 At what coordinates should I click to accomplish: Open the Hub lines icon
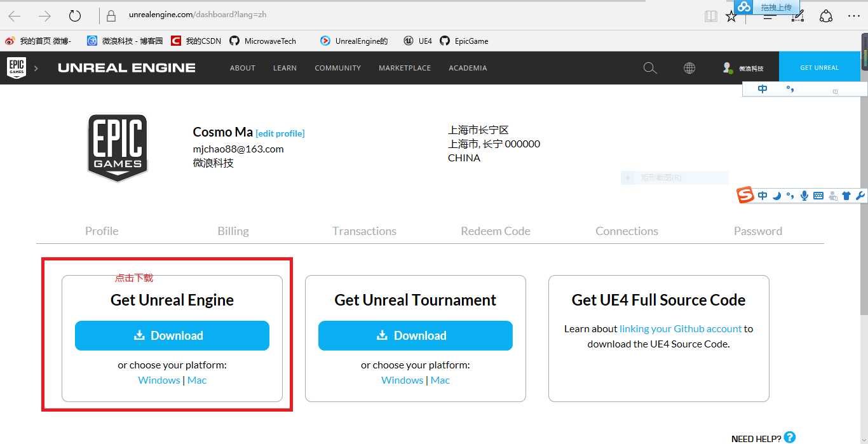[x=769, y=18]
